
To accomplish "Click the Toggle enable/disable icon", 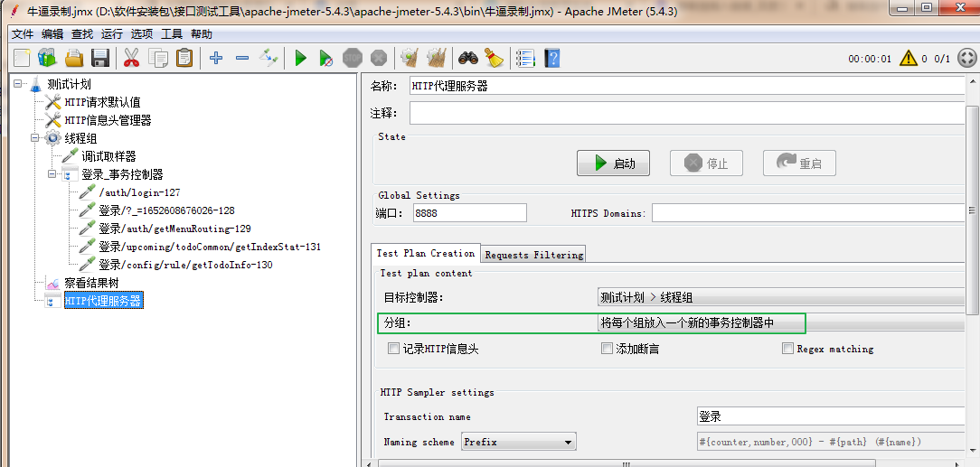I will [269, 58].
